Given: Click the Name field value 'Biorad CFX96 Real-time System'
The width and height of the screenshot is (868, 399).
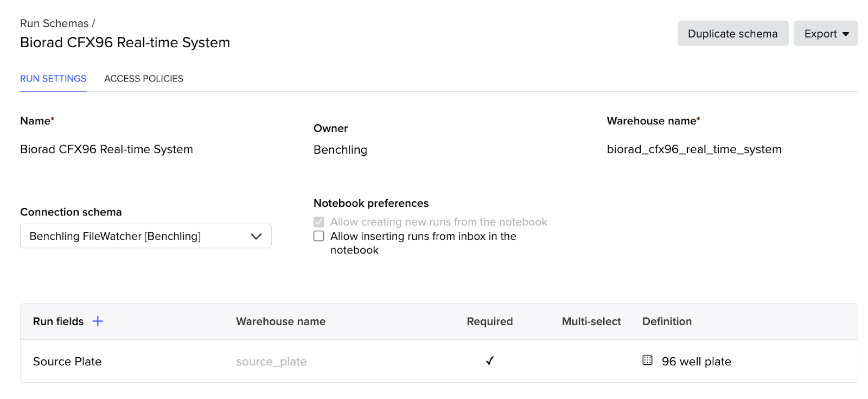Looking at the screenshot, I should point(106,149).
